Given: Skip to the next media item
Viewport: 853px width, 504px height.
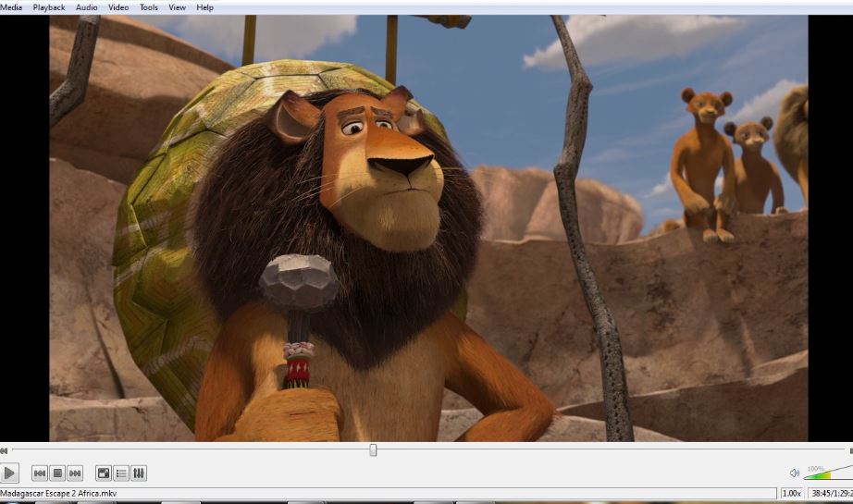Looking at the screenshot, I should [75, 473].
